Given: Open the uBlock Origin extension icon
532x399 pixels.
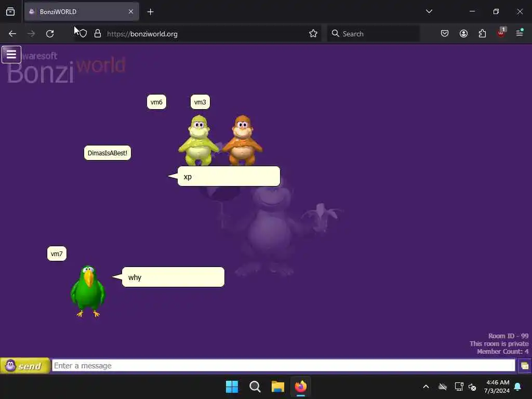Looking at the screenshot, I should (501, 33).
